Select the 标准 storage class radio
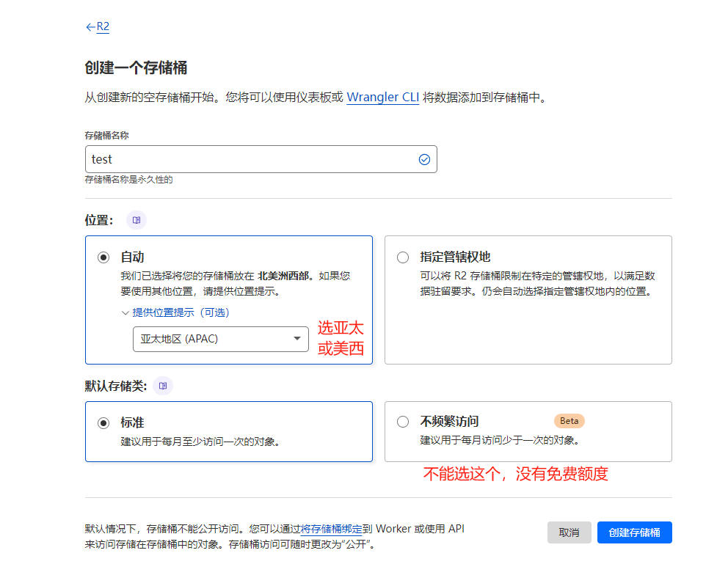728x586 pixels. click(103, 421)
